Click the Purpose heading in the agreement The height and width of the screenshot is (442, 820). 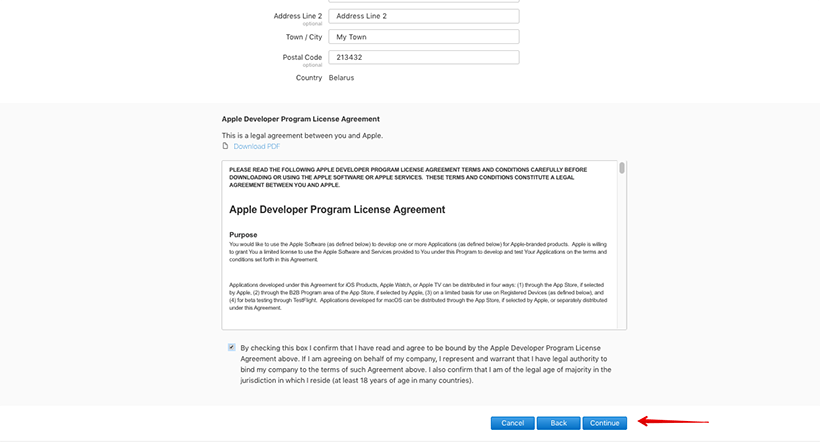[243, 235]
